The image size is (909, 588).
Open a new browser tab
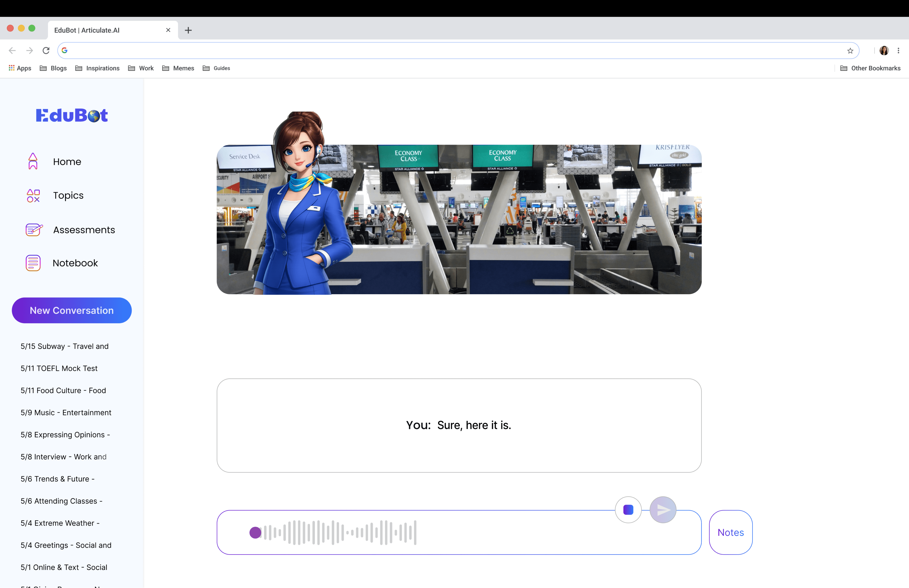tap(188, 30)
